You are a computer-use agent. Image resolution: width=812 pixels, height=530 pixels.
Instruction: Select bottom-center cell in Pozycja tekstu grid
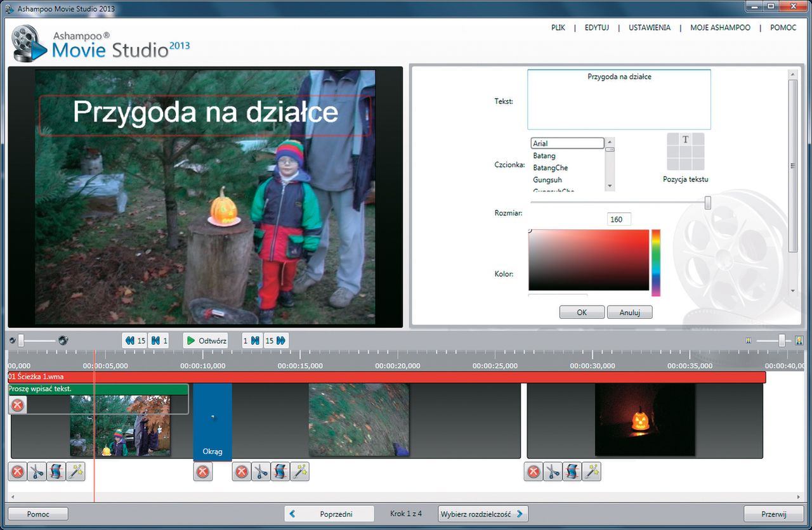point(685,165)
